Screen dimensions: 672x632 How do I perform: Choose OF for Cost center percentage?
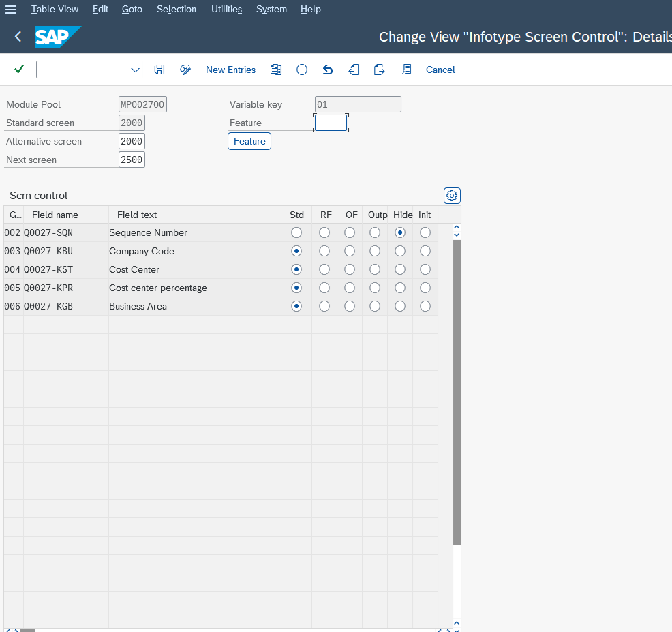click(350, 288)
